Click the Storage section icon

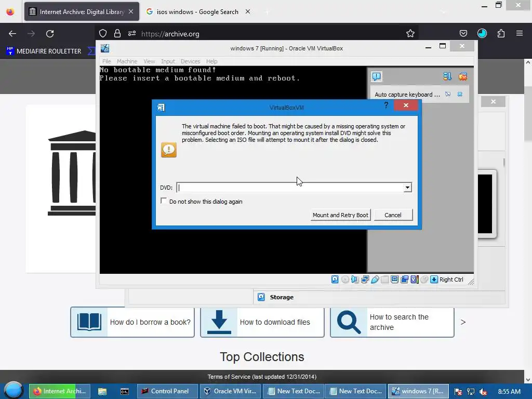click(x=261, y=297)
